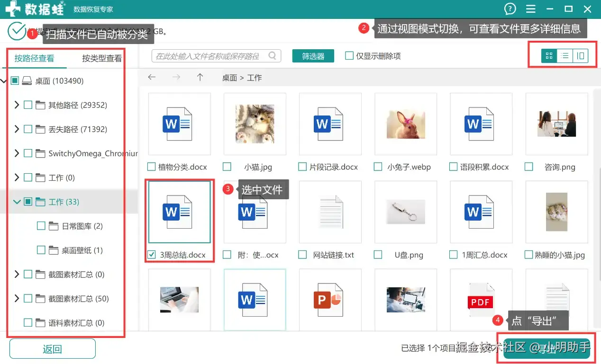This screenshot has height=364, width=601.
Task: Uncheck the 3周总结.docx checkbox
Action: tap(152, 255)
